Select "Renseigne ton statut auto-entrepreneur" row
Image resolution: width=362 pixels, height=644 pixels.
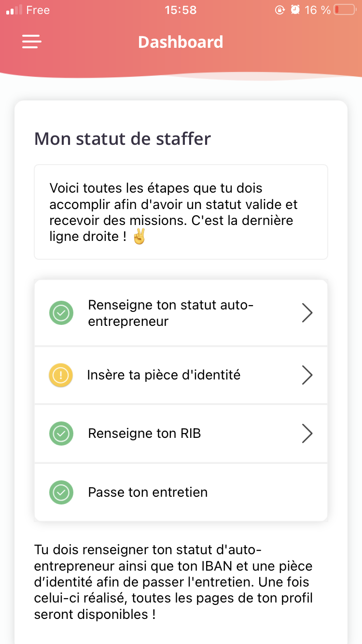[x=181, y=313]
